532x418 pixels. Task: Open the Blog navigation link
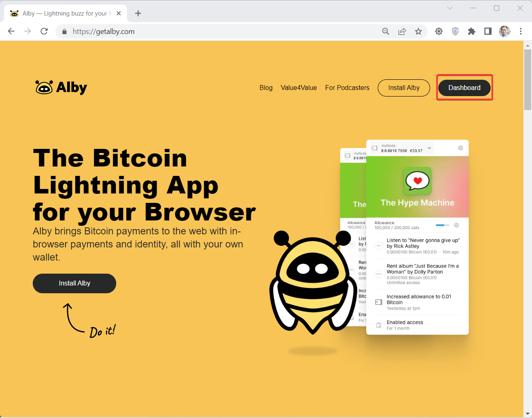point(266,88)
